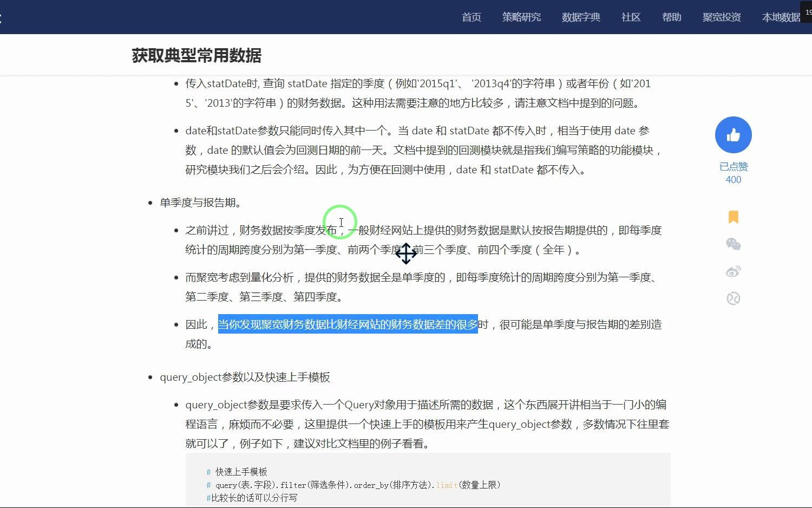Open 社区 in the top navigation

[x=631, y=17]
